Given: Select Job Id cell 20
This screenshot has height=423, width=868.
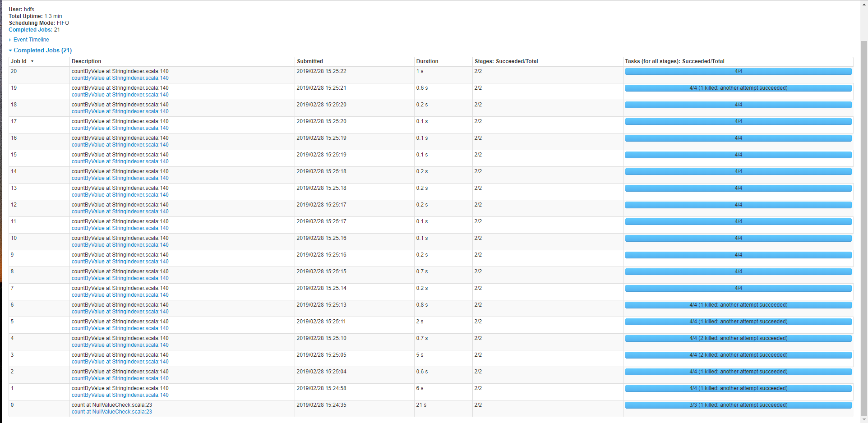Looking at the screenshot, I should [x=14, y=71].
